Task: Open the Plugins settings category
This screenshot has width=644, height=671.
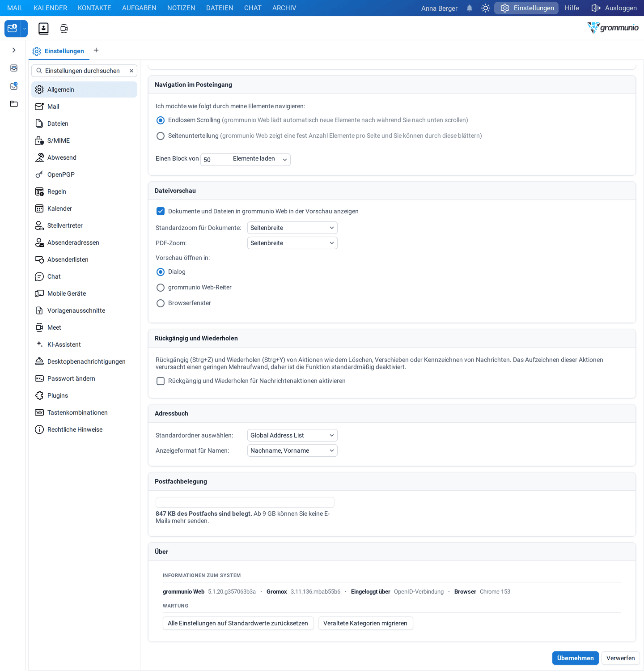Action: tap(84, 395)
